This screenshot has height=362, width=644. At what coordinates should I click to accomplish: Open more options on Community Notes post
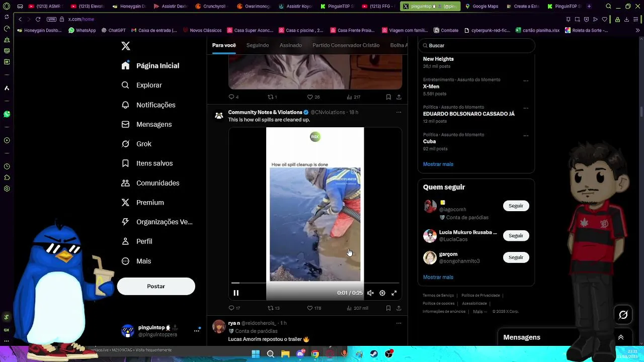[x=398, y=112]
